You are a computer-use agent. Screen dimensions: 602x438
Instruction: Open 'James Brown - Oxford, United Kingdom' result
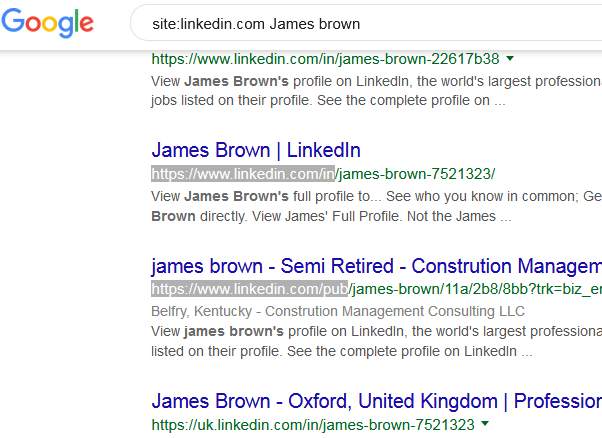tap(377, 401)
